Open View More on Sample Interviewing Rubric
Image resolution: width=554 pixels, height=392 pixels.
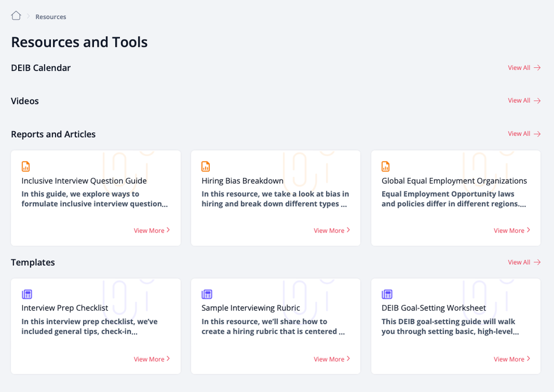[x=332, y=359]
